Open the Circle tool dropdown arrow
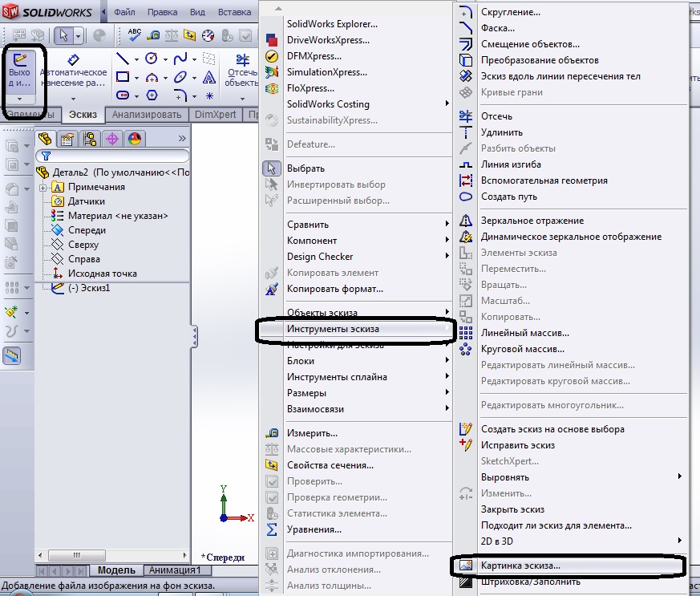Viewport: 700px width, 596px height. coord(165,59)
